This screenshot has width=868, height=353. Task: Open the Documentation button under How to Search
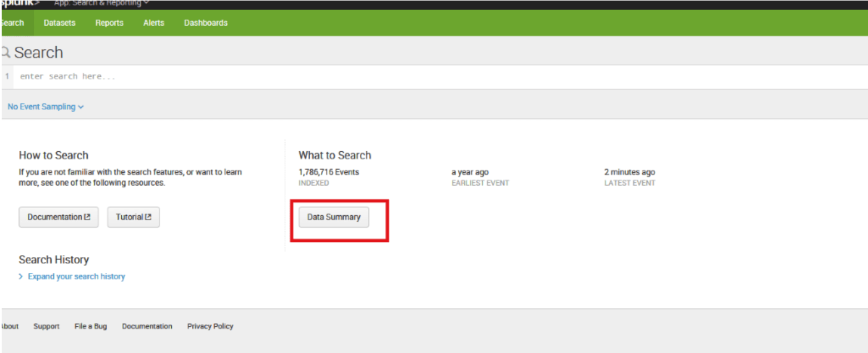(58, 217)
